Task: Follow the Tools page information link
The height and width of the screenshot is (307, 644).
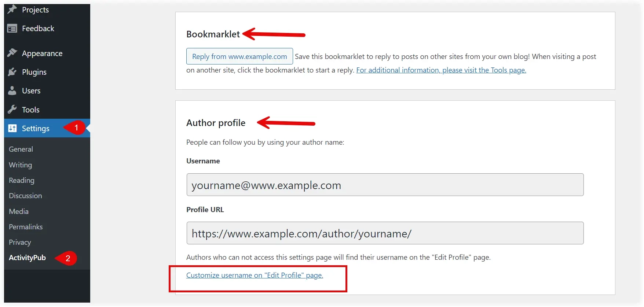Action: pos(441,70)
